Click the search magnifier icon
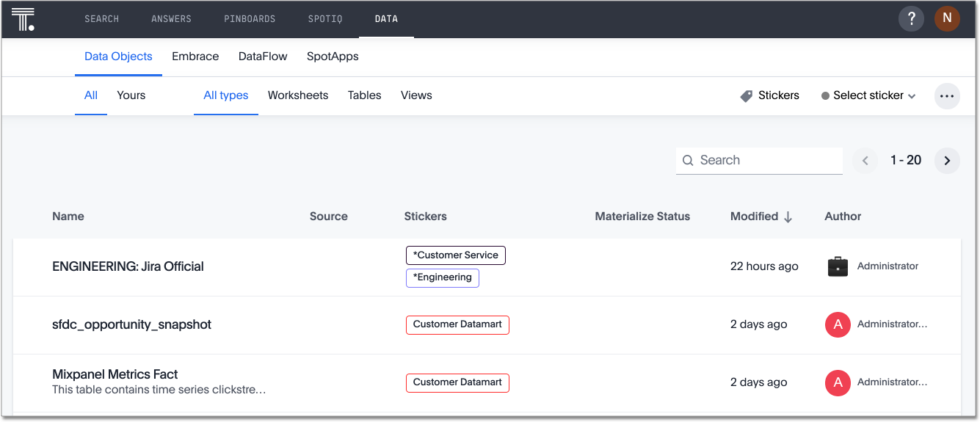The image size is (980, 422). tap(688, 161)
